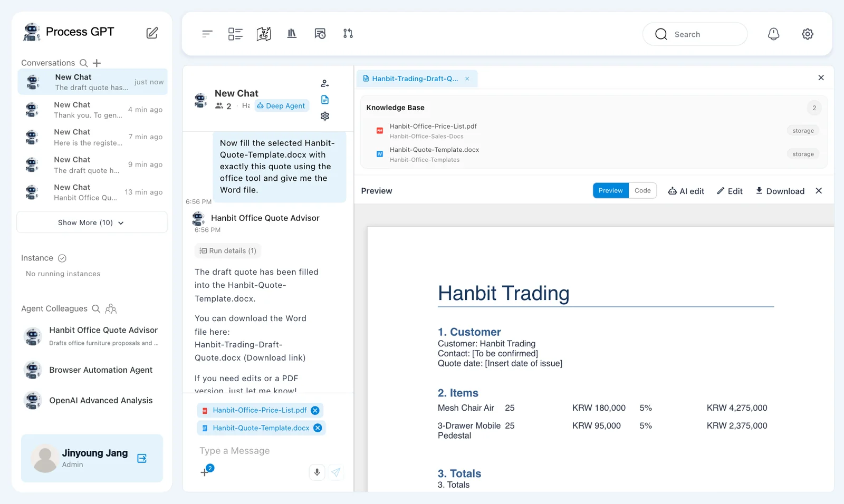Image resolution: width=844 pixels, height=504 pixels.
Task: Open chat settings gear in chat header
Action: (x=325, y=116)
